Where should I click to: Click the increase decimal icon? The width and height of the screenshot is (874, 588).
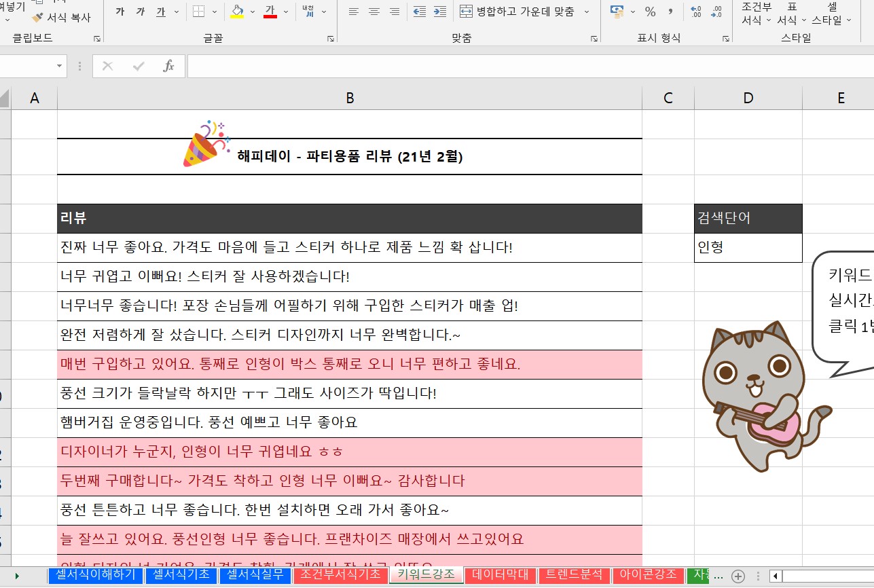[695, 12]
